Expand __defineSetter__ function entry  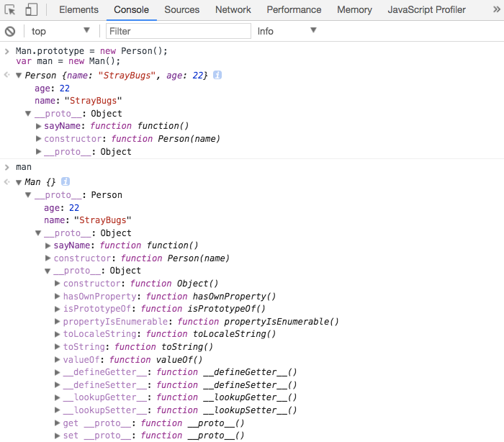tap(57, 384)
